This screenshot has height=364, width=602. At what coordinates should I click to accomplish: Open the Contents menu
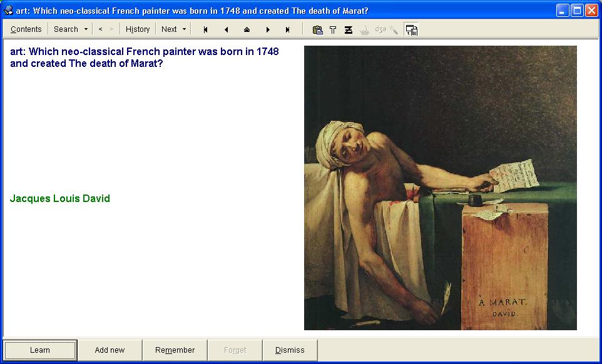coord(26,29)
